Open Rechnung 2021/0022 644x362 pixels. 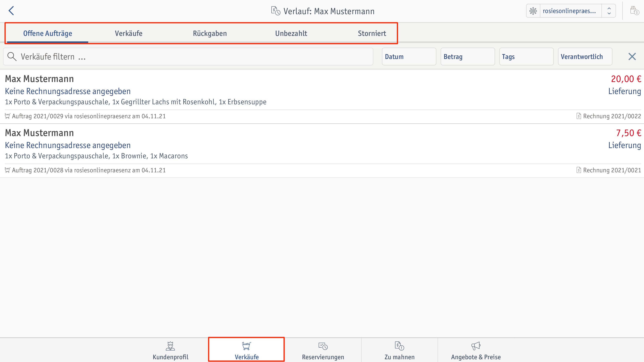click(612, 116)
